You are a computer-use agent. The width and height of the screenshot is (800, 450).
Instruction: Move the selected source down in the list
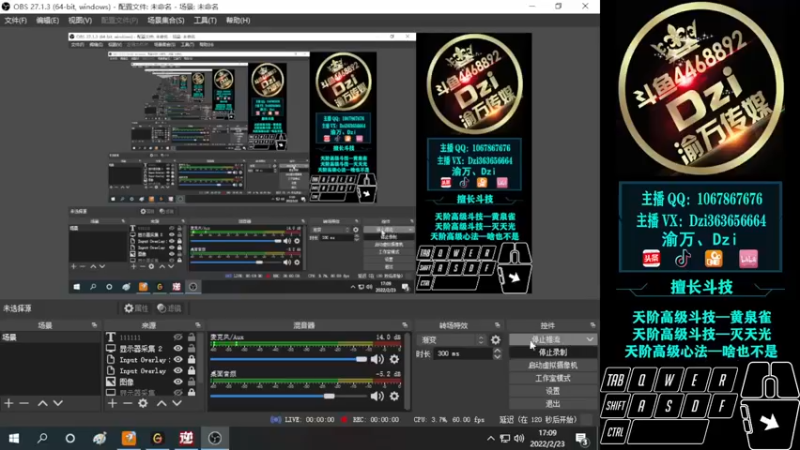click(177, 404)
